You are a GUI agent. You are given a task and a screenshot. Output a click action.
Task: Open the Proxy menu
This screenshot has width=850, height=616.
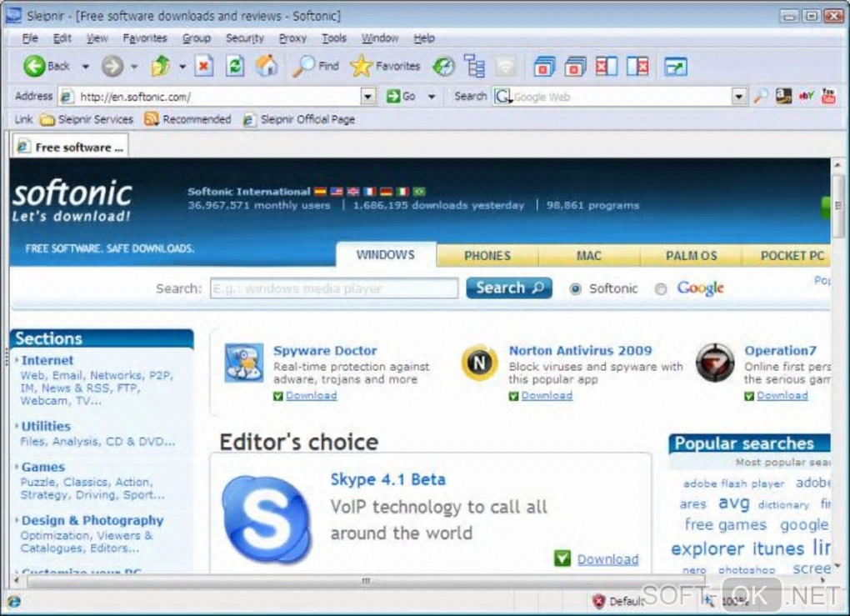tap(292, 38)
